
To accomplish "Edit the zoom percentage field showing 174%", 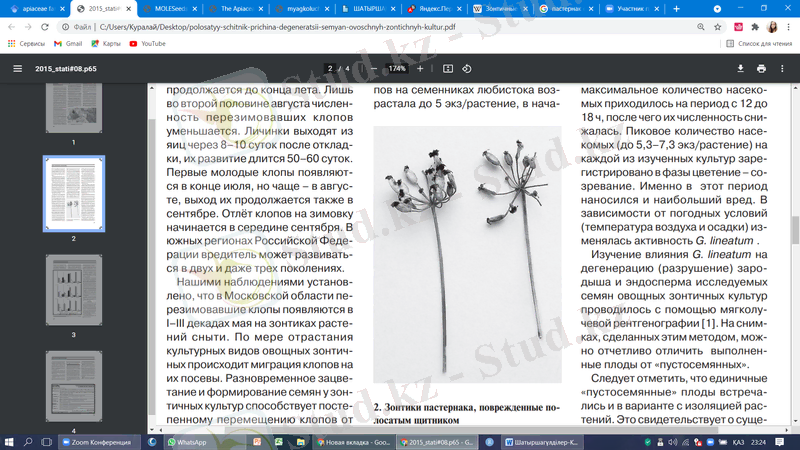I will (x=398, y=69).
